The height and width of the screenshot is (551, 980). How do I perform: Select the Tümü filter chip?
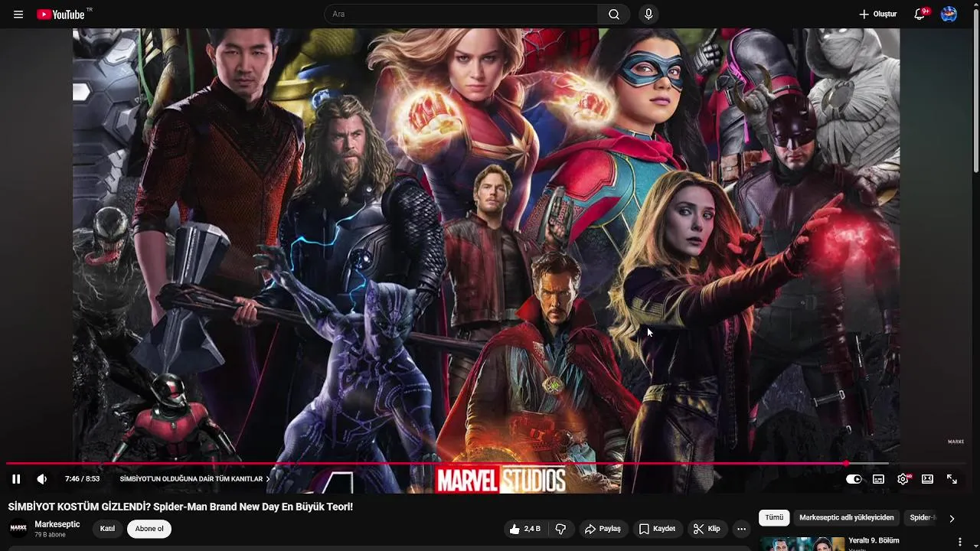pyautogui.click(x=774, y=518)
